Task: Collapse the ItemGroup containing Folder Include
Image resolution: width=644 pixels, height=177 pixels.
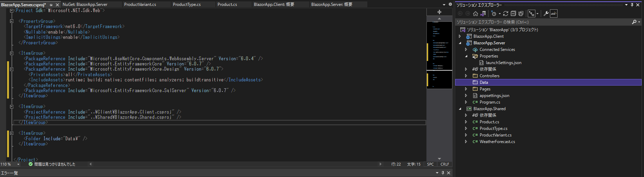Action: [x=11, y=133]
